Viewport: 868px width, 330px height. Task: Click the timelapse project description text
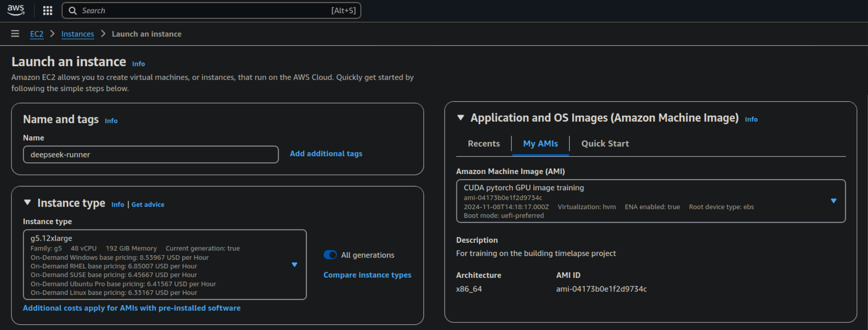tap(536, 253)
